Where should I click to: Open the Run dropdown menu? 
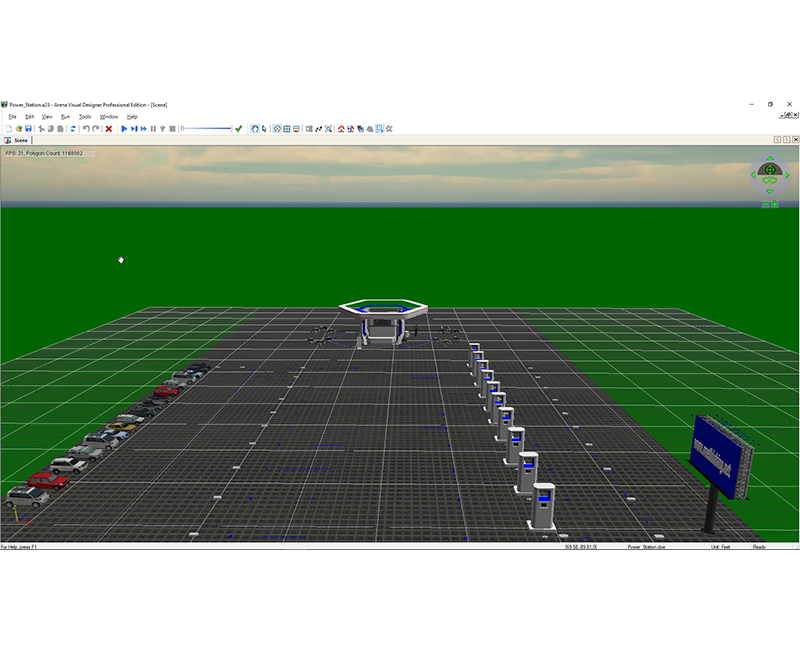65,117
